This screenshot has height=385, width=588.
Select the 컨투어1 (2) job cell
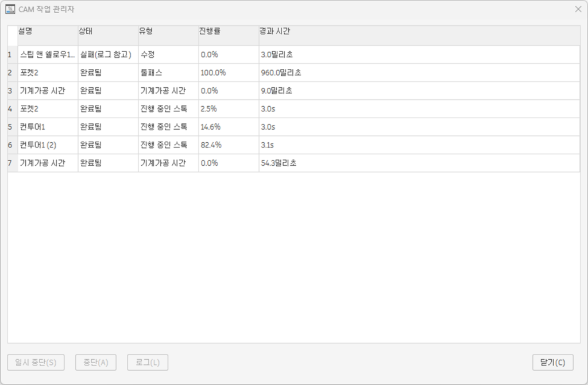click(x=48, y=145)
